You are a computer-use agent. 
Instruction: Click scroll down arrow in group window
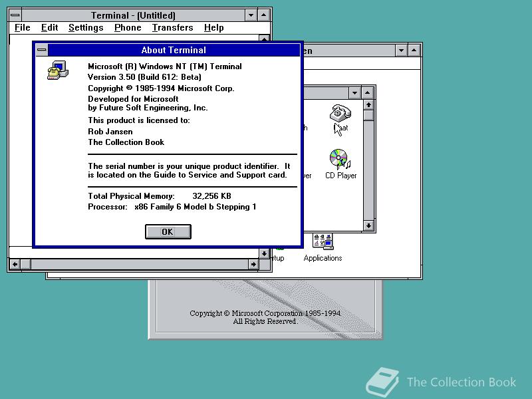click(x=368, y=225)
